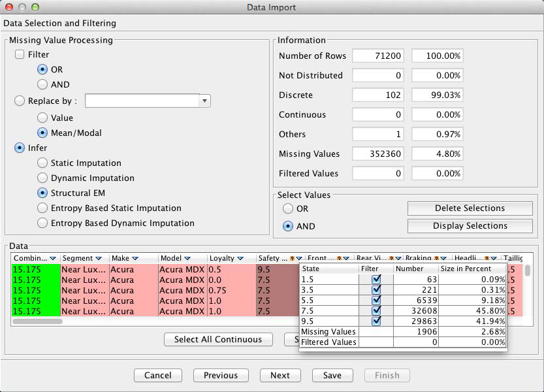Image resolution: width=544 pixels, height=392 pixels.
Task: Open the Replace by dropdown list
Action: click(205, 101)
